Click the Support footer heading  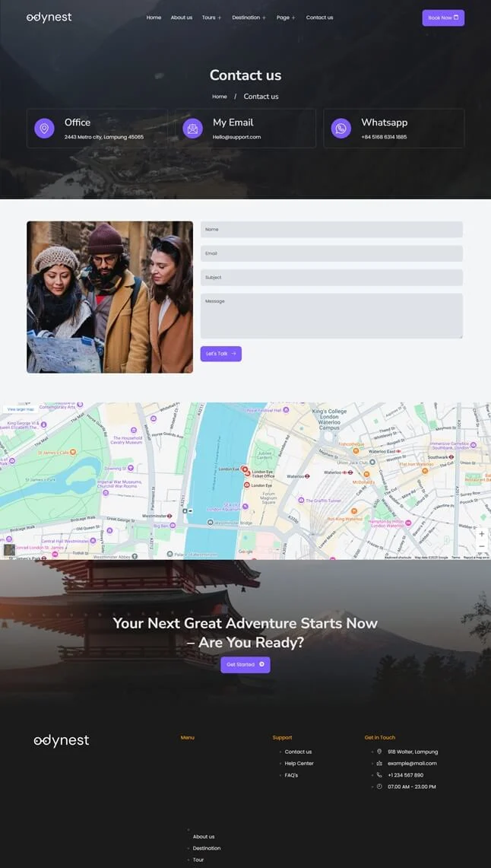[x=282, y=737]
